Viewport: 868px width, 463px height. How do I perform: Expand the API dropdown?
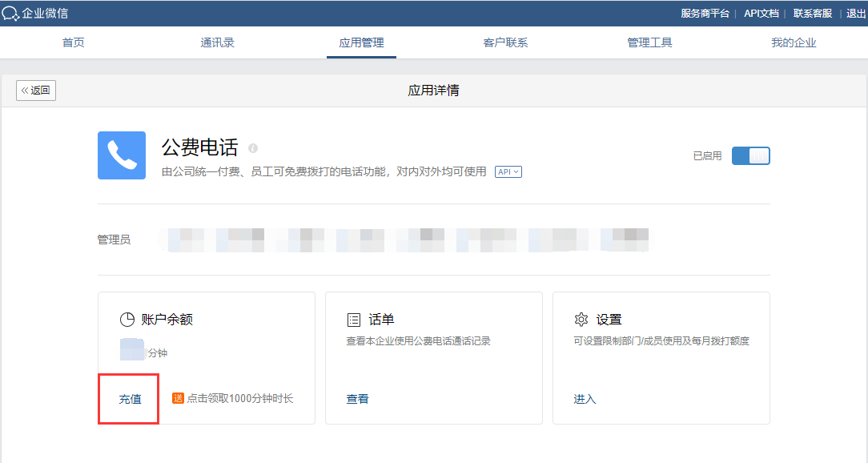coord(508,171)
